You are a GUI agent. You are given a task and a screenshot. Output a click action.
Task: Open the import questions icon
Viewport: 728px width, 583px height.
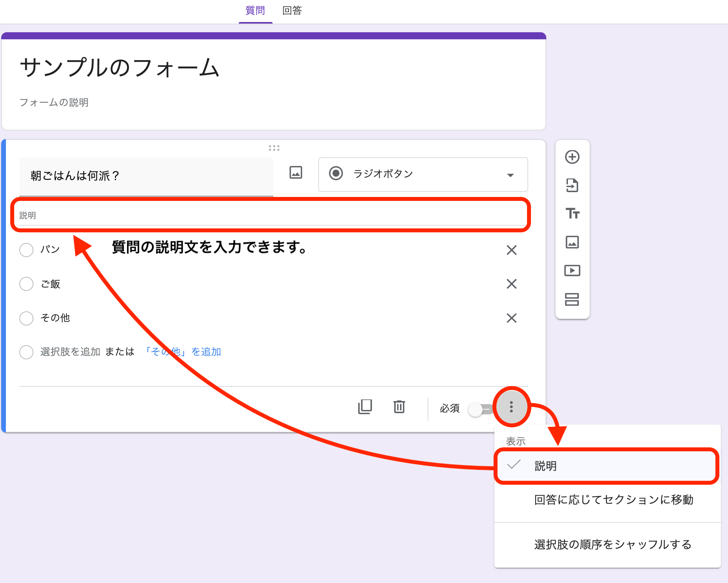coord(572,185)
